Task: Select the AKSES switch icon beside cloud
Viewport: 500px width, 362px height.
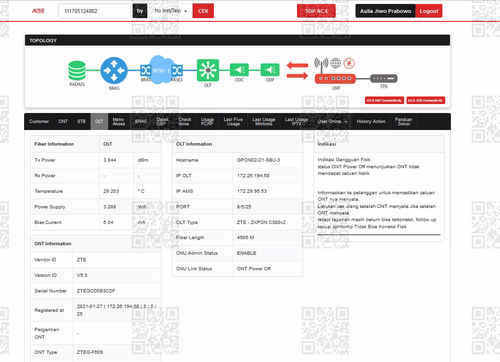Action: point(177,70)
